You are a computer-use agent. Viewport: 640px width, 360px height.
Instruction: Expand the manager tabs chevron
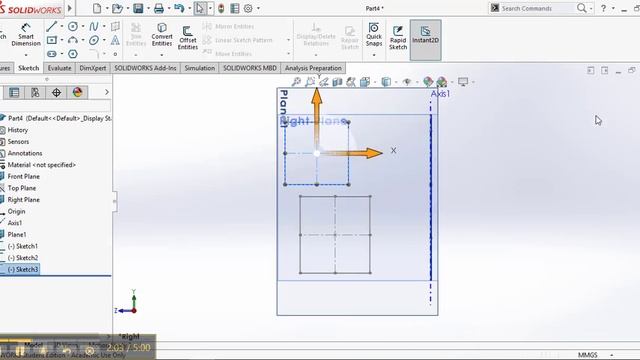point(107,92)
